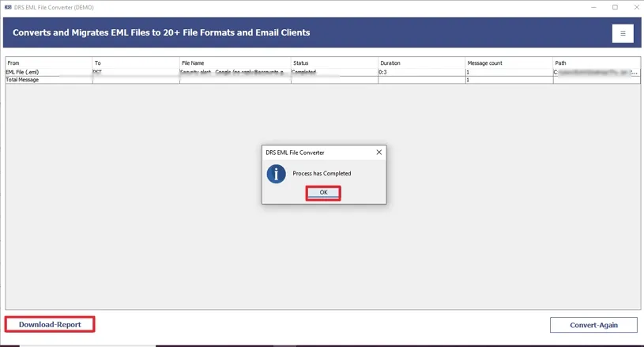This screenshot has height=347, width=644.
Task: Minimize the DRS EML File Converter window
Action: point(593,7)
